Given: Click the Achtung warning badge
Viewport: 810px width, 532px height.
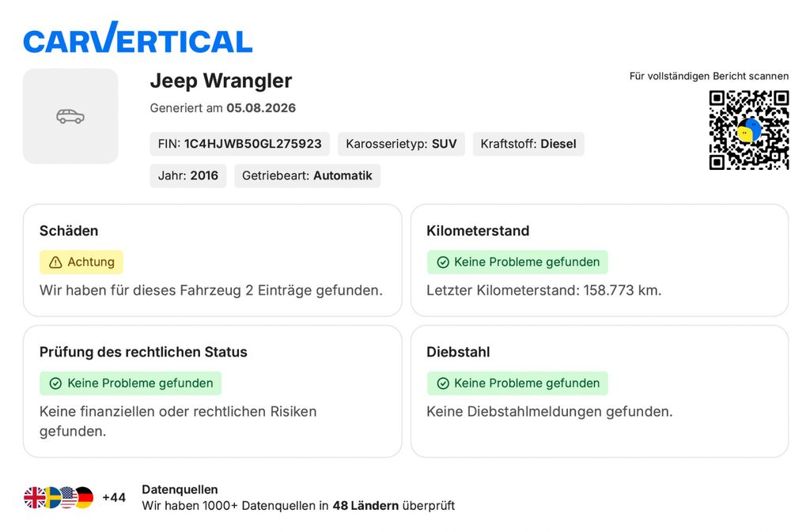Looking at the screenshot, I should (81, 262).
